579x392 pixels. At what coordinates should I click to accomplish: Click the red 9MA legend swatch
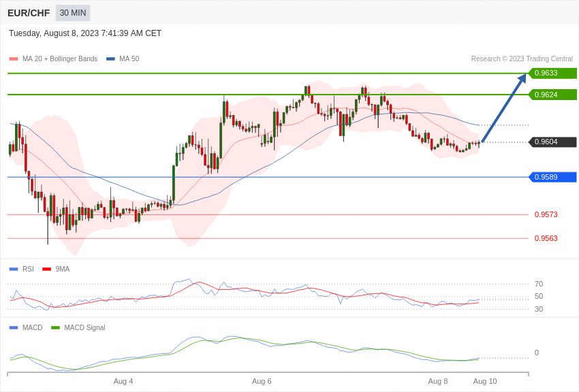[47, 269]
